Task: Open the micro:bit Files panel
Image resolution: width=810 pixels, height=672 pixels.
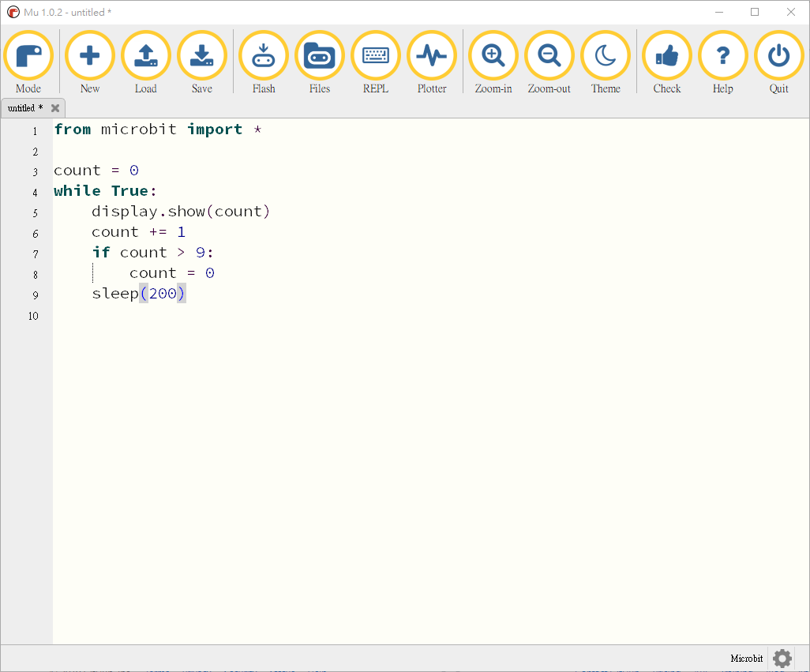Action: pyautogui.click(x=320, y=56)
